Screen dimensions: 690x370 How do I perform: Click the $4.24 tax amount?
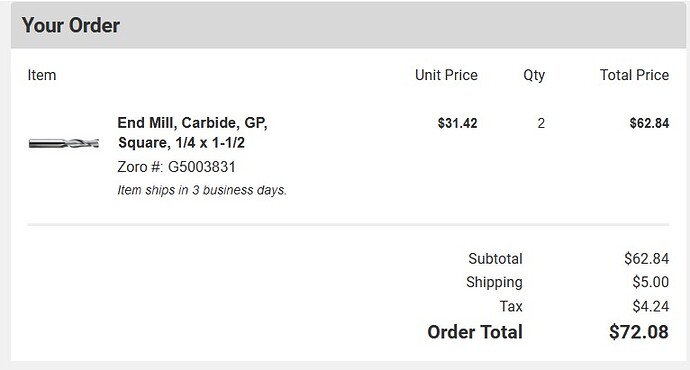pos(651,306)
